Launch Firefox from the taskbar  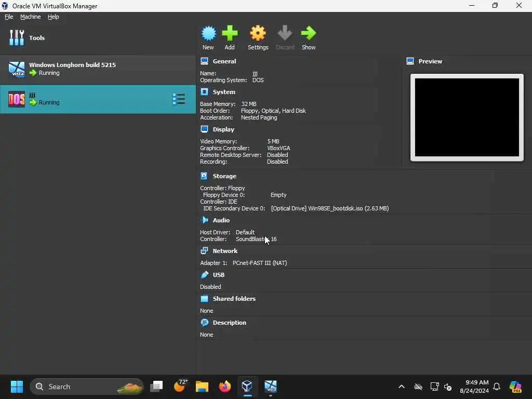coord(224,387)
